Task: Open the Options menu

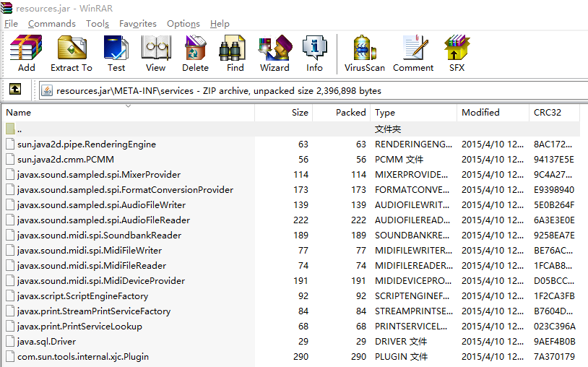Action: click(x=183, y=24)
